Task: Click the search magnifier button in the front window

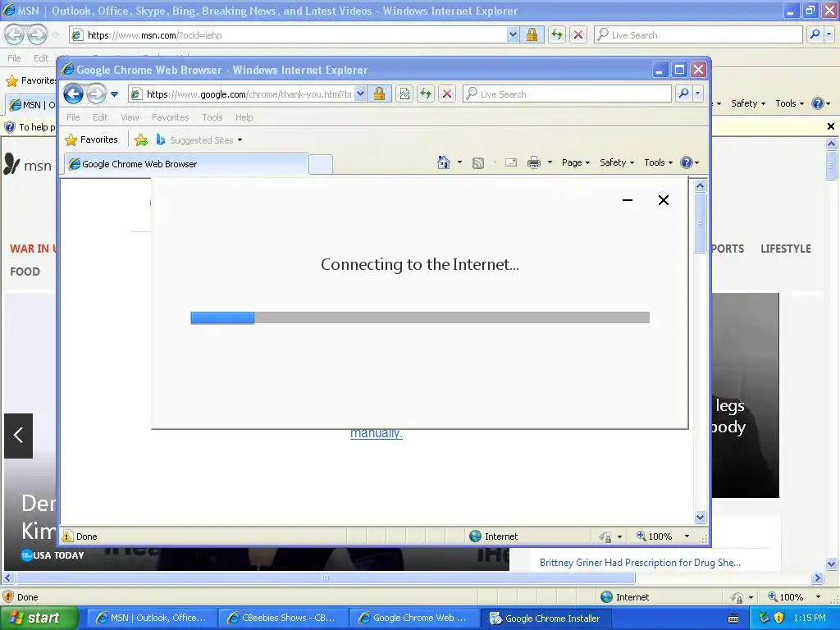Action: pyautogui.click(x=683, y=94)
